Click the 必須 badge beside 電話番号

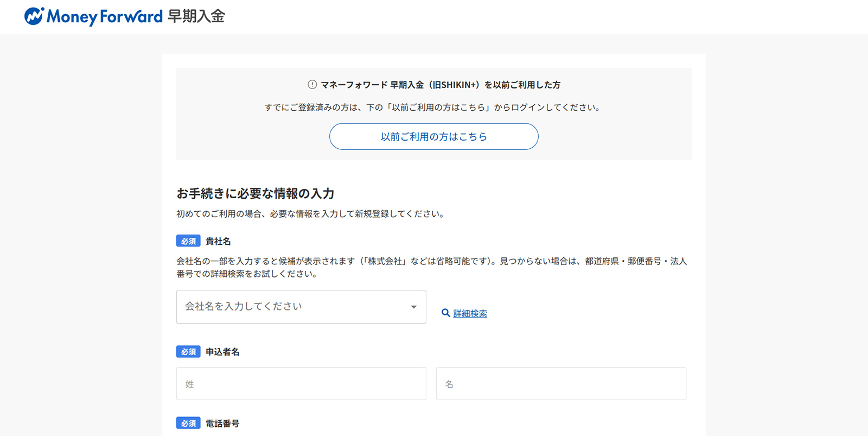188,424
